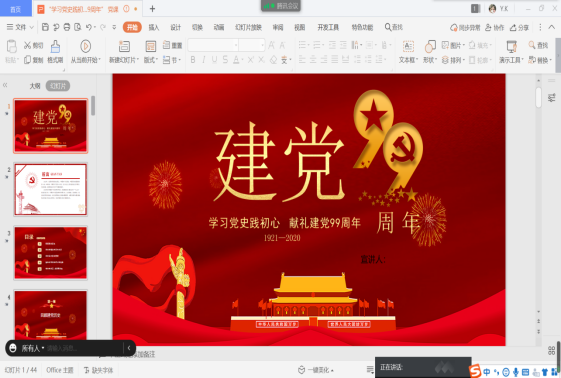The image size is (561, 378).
Task: Expand the font name combo box
Action: click(x=213, y=45)
